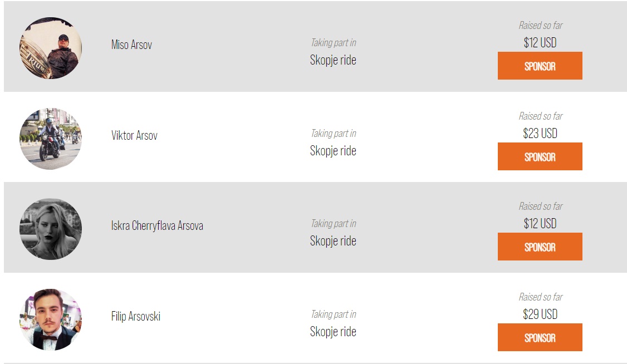Open Skopje ride link in Filip's row
627x364 pixels.
(333, 332)
